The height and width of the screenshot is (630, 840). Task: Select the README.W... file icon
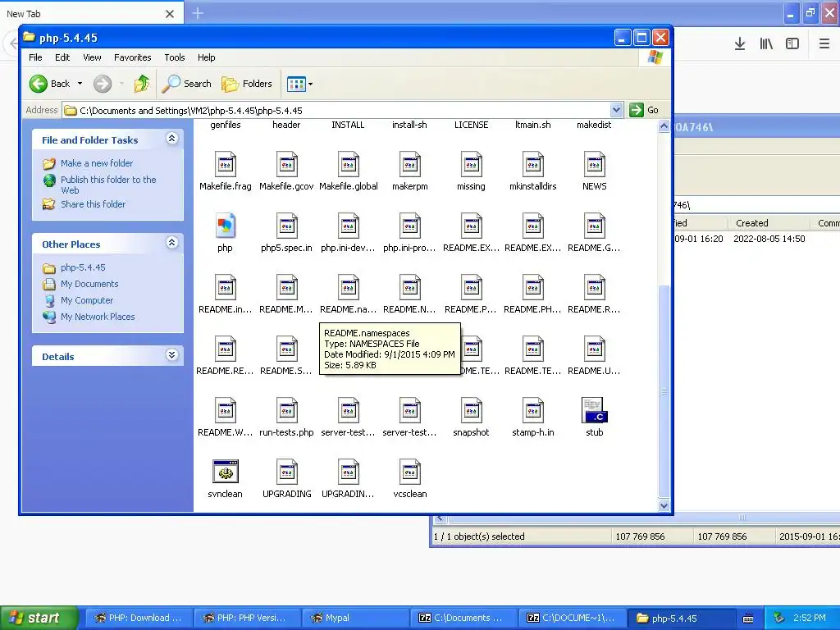click(x=225, y=410)
